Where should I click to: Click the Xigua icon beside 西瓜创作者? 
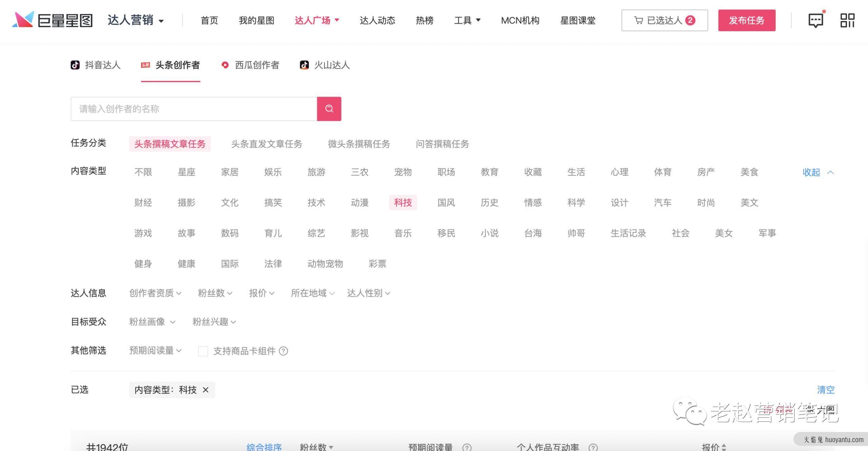click(225, 65)
